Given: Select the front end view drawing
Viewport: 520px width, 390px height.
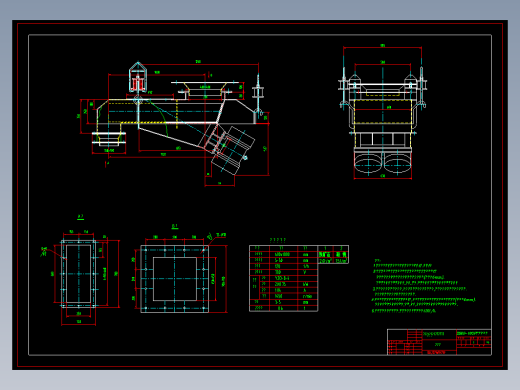Looking at the screenshot, I should (x=383, y=112).
